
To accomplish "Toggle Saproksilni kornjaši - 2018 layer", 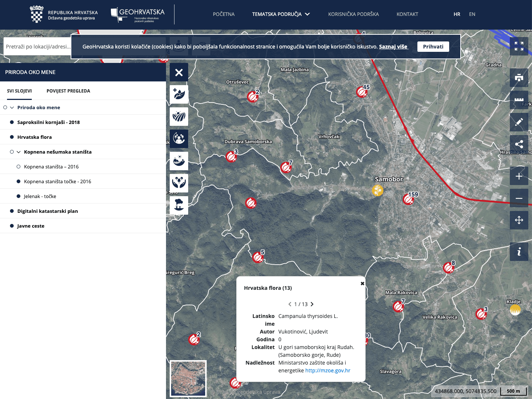I will pos(12,122).
